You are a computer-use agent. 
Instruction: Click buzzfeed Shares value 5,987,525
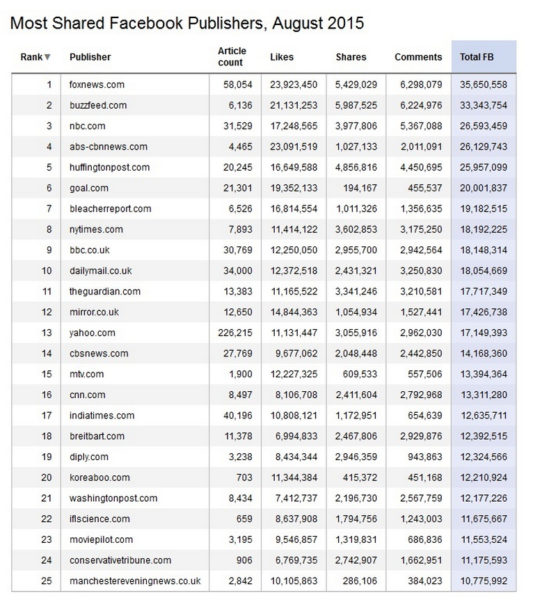(x=356, y=105)
